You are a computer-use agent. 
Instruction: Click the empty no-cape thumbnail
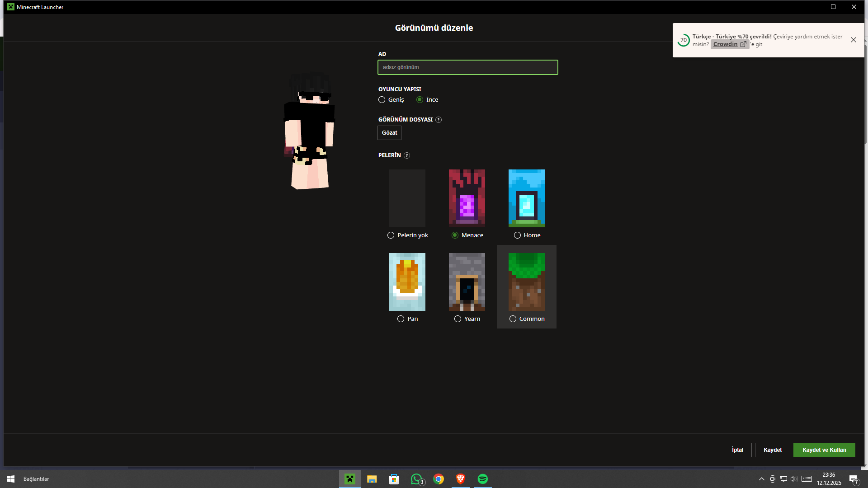(407, 198)
